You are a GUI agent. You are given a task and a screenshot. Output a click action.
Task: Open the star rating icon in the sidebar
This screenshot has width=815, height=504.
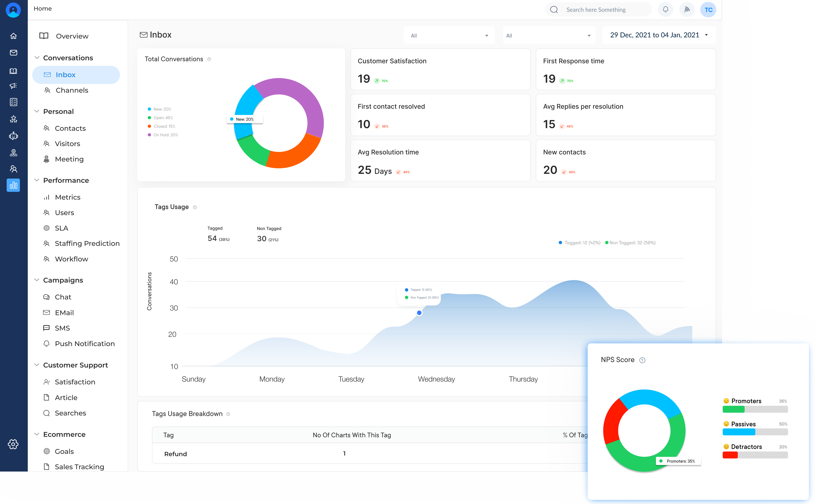point(13,119)
